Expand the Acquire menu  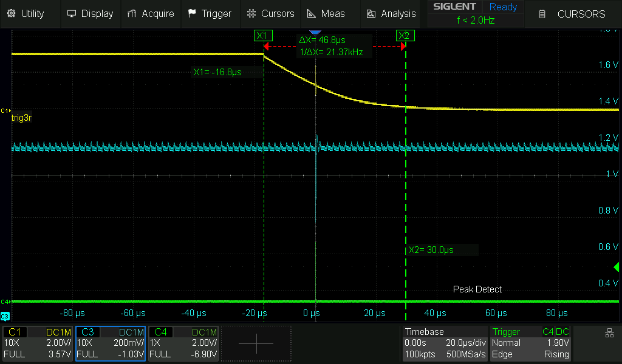coord(151,13)
